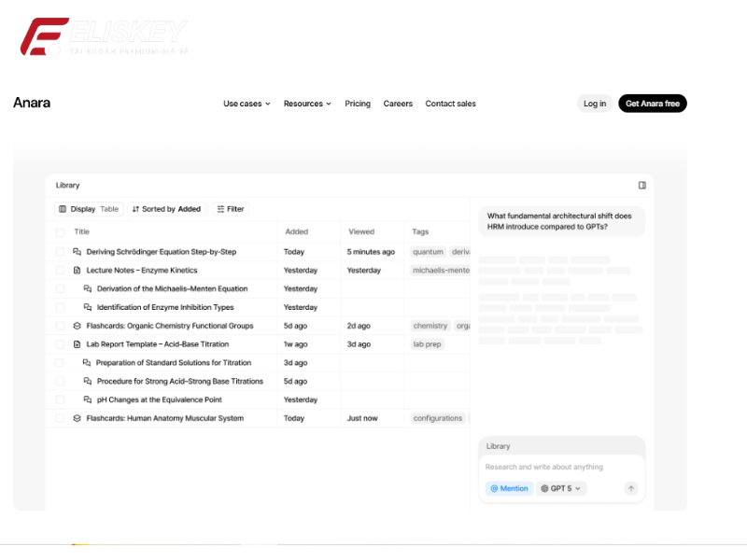Screen dimensions: 747x560
Task: Open Flashcards: Human Anatomy Muscular System
Action: click(164, 418)
